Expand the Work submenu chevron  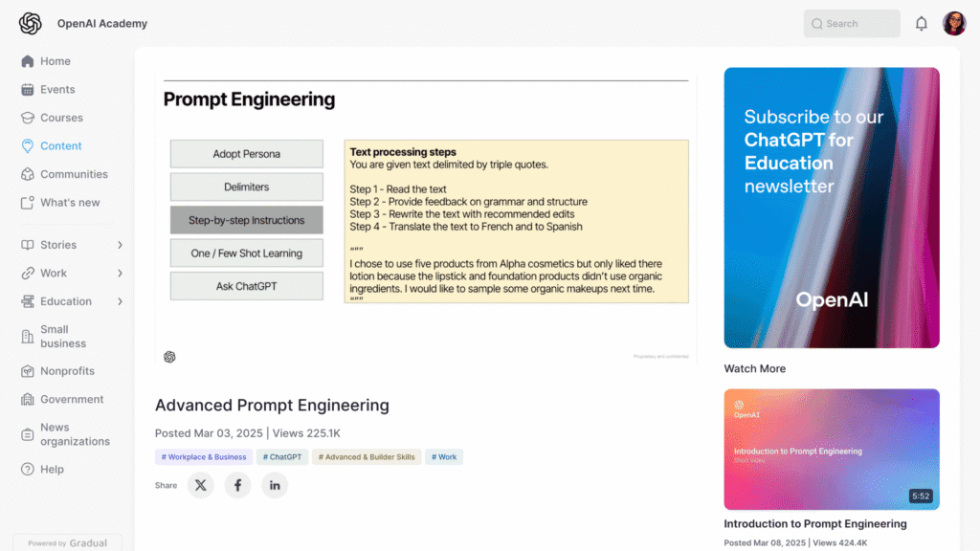120,273
